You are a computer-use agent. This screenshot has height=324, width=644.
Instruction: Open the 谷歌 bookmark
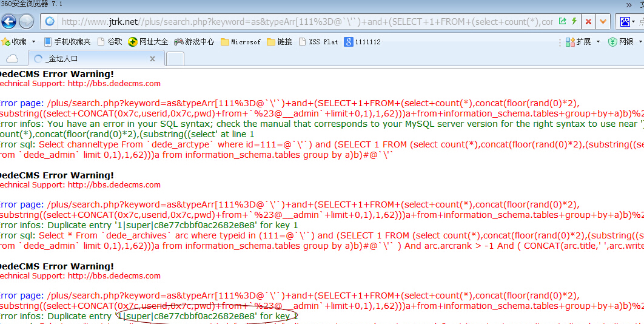109,41
